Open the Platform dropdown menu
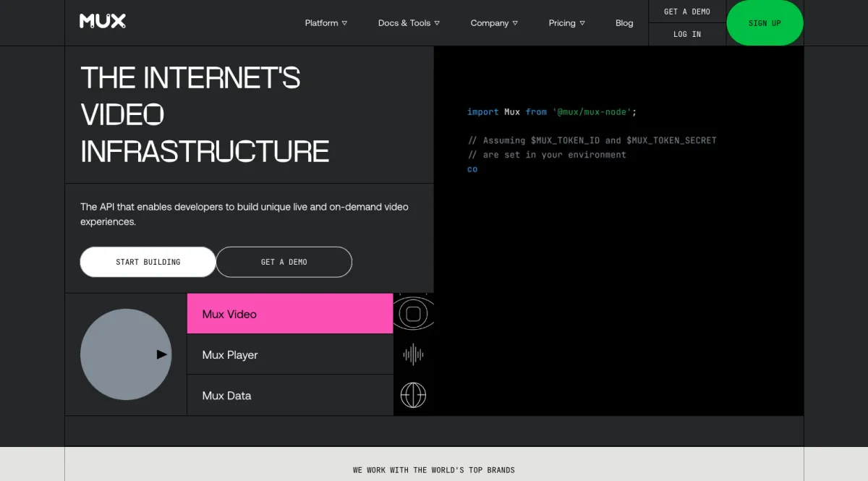 click(x=326, y=23)
